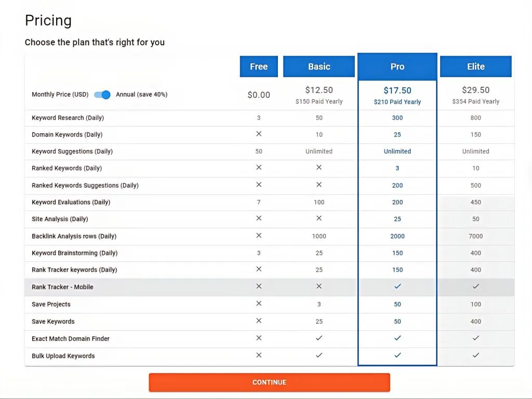Toggle the Monthly/Annual pricing switch
The image size is (532, 399).
coord(102,95)
